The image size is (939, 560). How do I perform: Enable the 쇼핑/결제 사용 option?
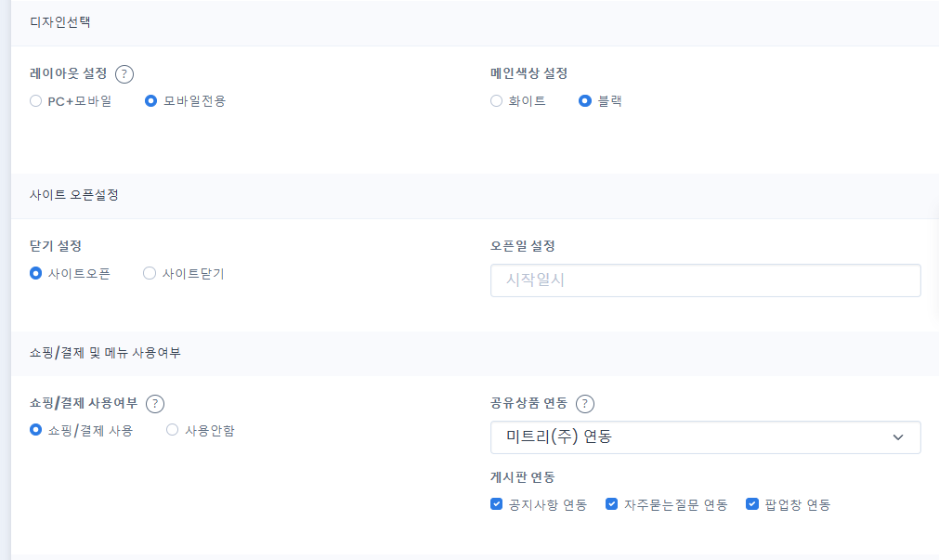36,431
